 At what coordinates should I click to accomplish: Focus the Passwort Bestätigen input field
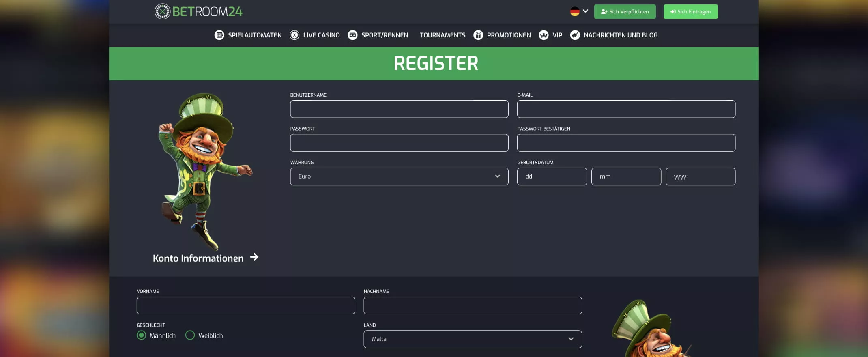(x=626, y=143)
